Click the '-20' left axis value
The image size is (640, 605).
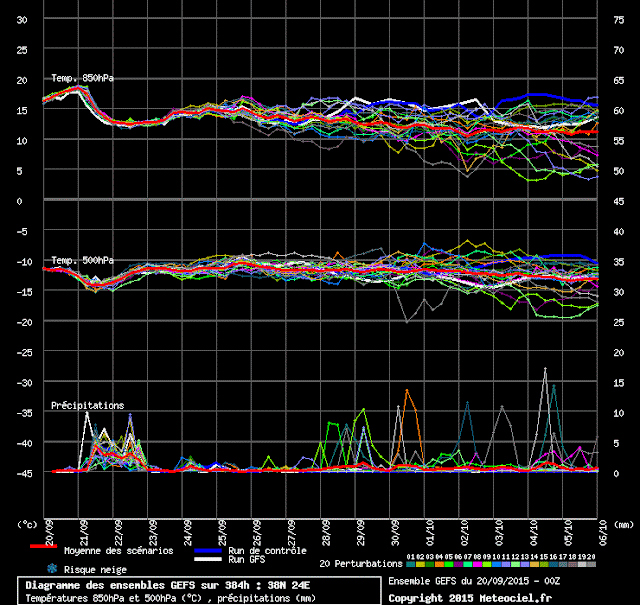[x=22, y=323]
